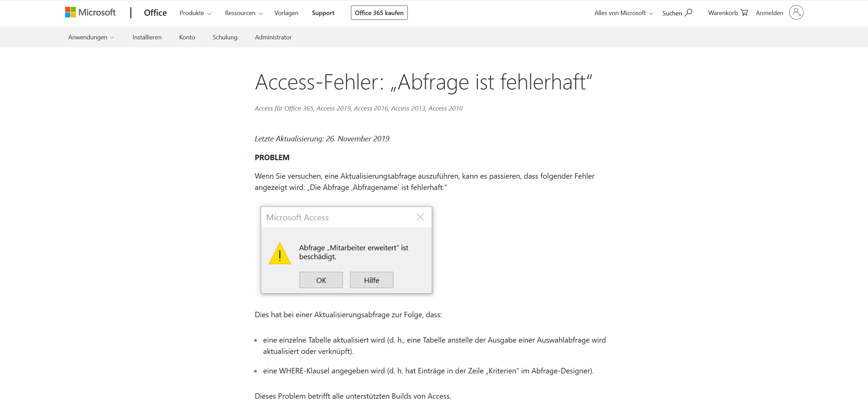The height and width of the screenshot is (409, 868).
Task: Click the Hilfe button in the dialog
Action: [371, 280]
